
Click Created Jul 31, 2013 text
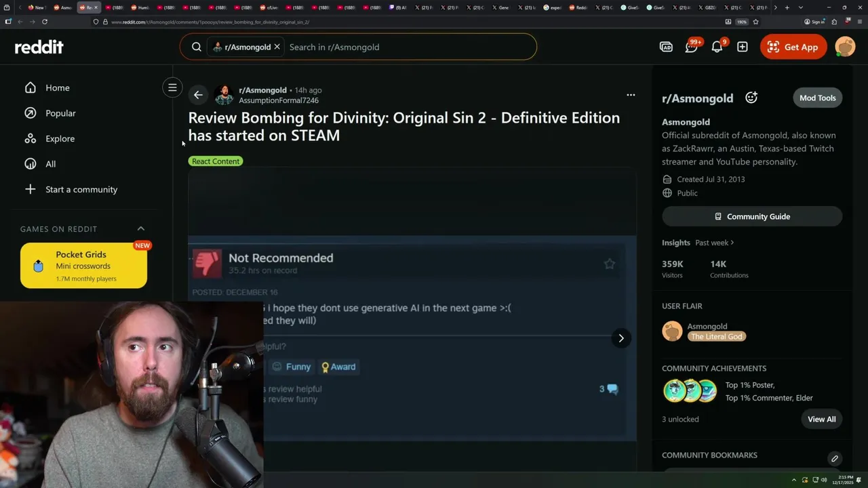click(x=711, y=180)
